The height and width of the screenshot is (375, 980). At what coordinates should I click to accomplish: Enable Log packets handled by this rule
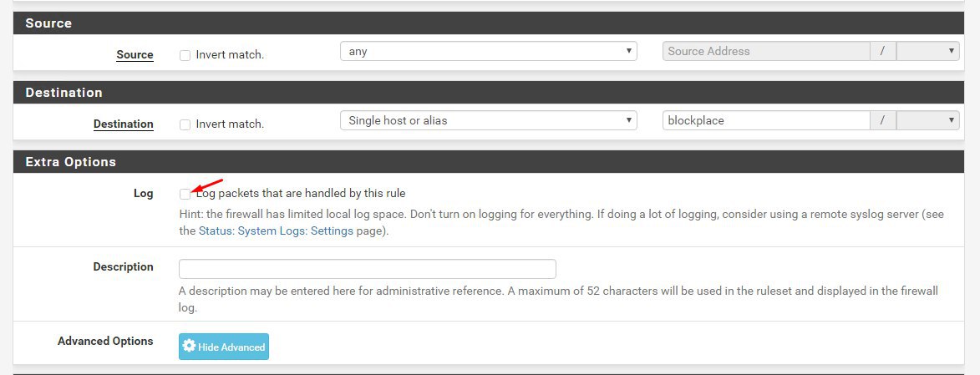(x=185, y=194)
